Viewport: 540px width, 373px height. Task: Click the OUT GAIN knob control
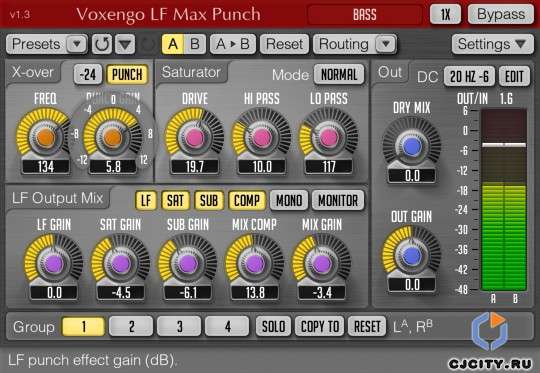coord(412,256)
